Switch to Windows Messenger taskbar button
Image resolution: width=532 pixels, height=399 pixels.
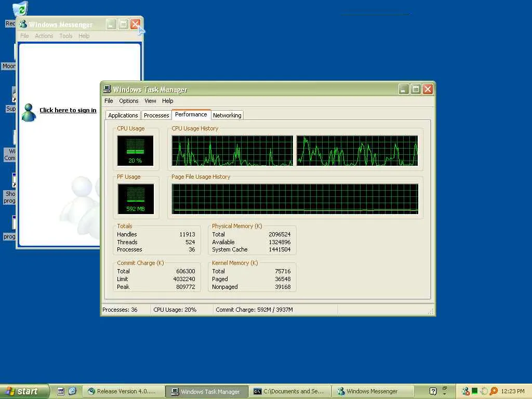(x=373, y=391)
